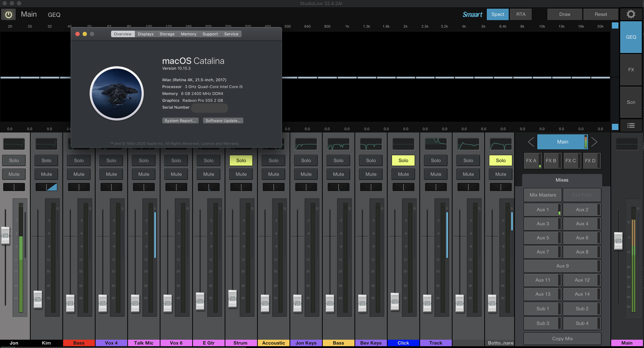Select the FX A bus tab

point(531,160)
